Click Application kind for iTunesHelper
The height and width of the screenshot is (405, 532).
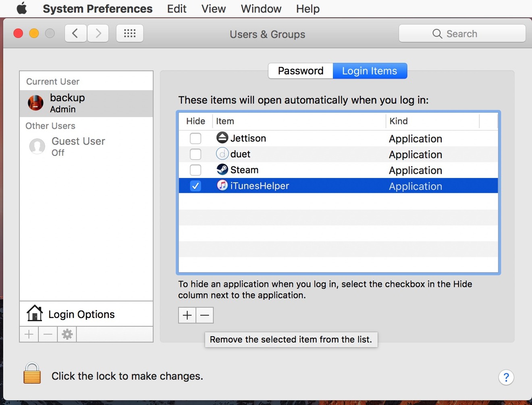coord(416,186)
